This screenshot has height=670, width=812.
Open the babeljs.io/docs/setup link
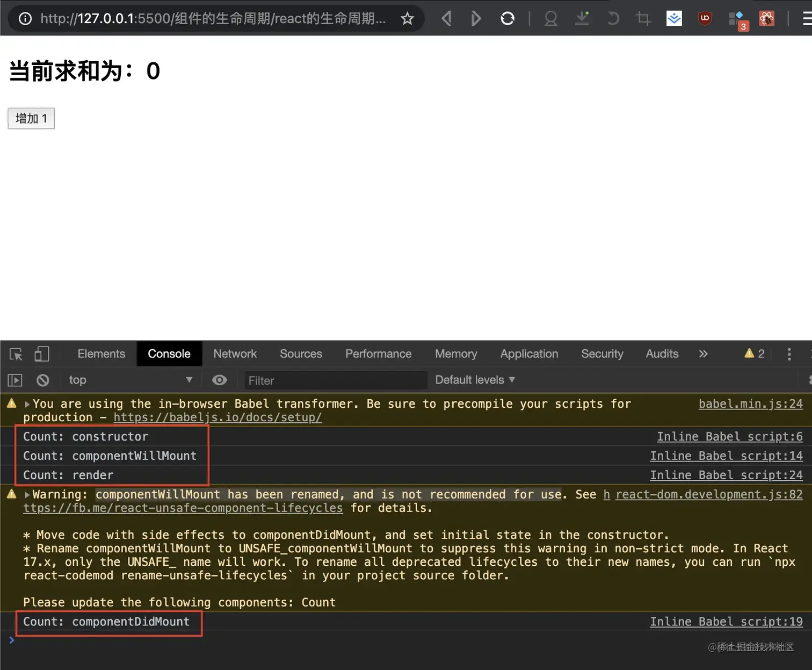point(218,417)
